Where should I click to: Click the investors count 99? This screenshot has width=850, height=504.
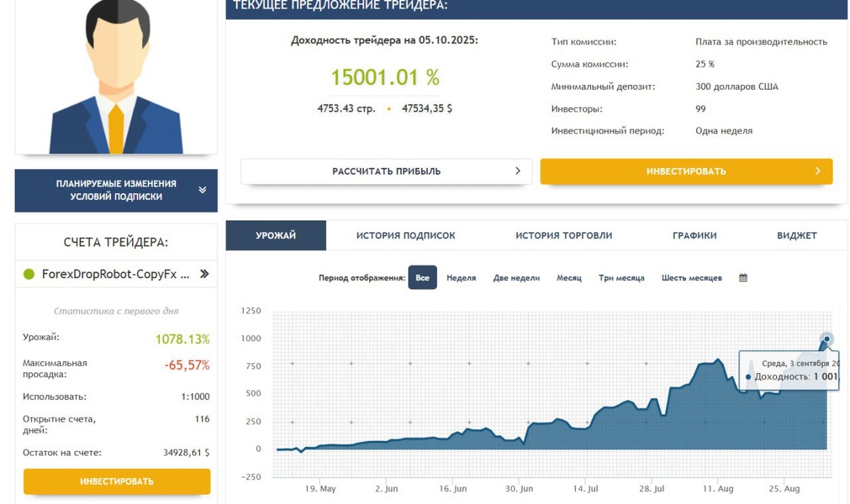coord(701,109)
